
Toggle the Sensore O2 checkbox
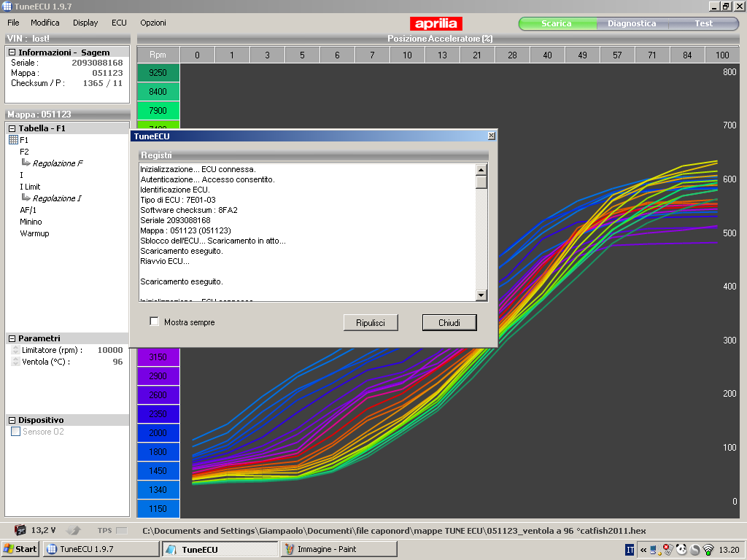pos(16,432)
